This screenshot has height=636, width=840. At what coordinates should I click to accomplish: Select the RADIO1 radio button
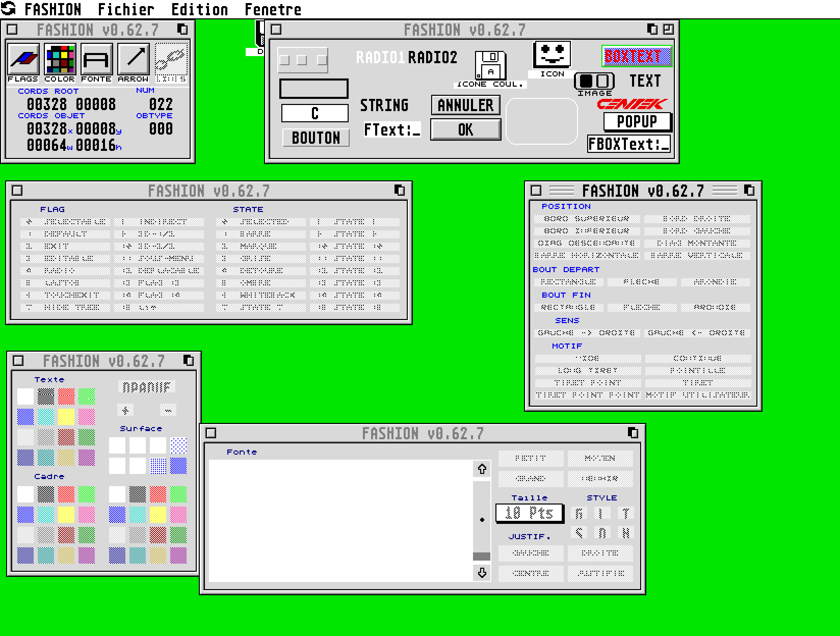(380, 58)
